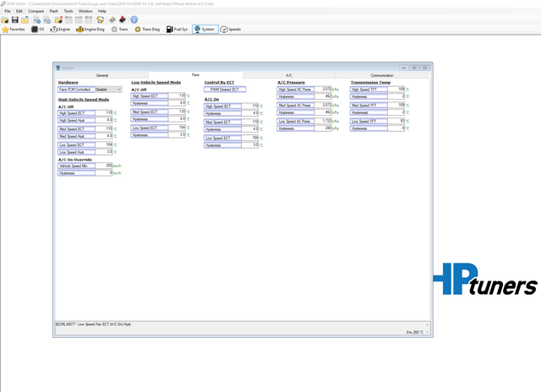The width and height of the screenshot is (541, 392).
Task: Open the Trans gear section
Action: pyautogui.click(x=120, y=30)
